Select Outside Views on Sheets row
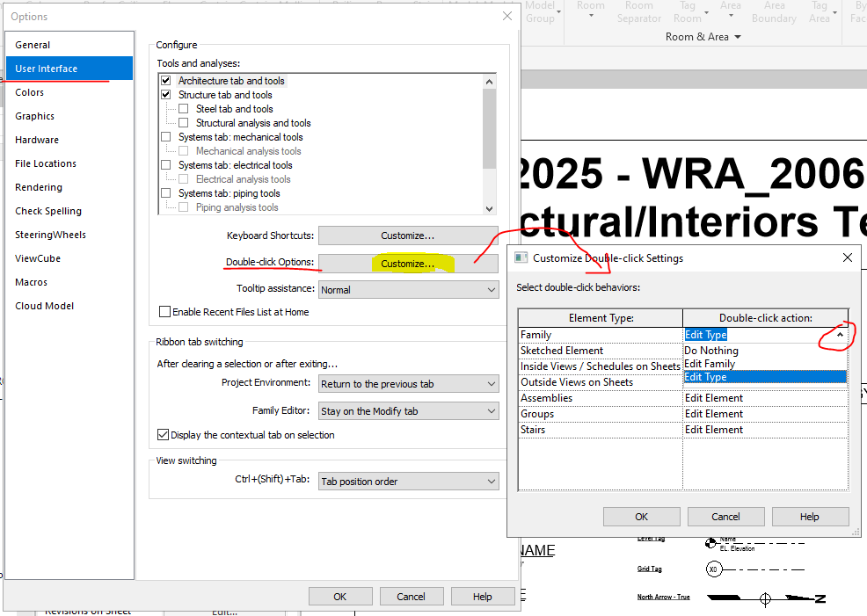 [601, 381]
